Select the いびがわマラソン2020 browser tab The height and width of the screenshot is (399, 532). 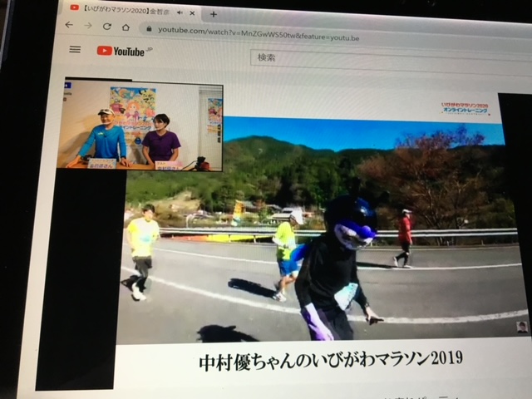click(x=131, y=10)
